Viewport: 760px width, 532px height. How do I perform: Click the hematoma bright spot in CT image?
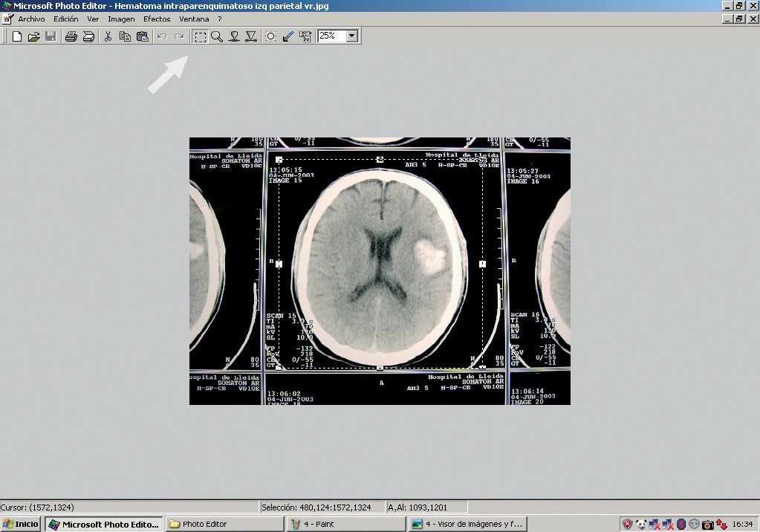[430, 255]
